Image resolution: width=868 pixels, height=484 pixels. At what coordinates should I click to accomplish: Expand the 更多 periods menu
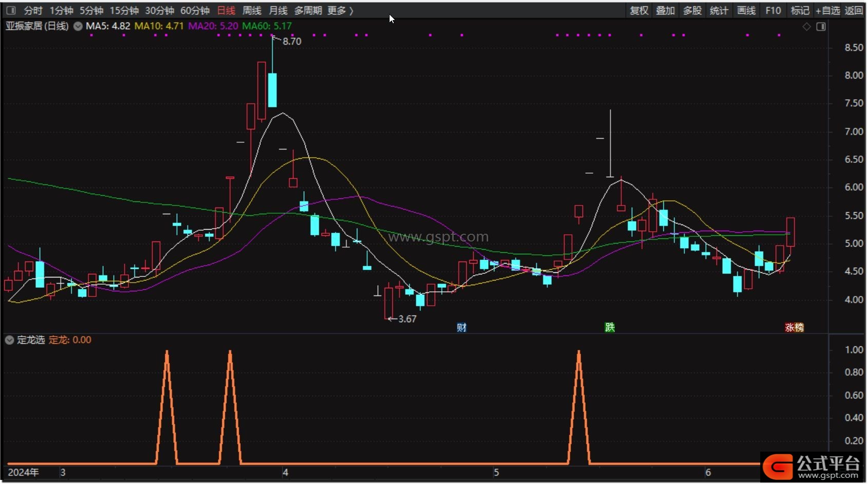click(341, 10)
